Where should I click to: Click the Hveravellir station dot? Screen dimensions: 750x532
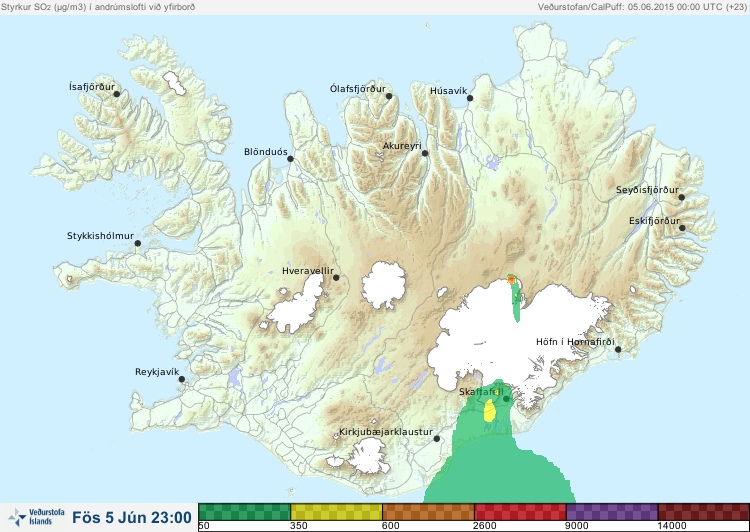click(x=336, y=277)
